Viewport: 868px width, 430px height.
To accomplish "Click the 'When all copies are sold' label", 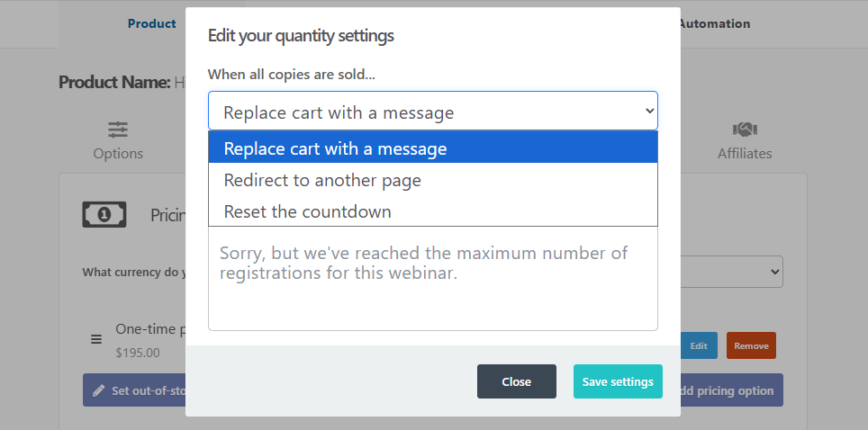I will [x=292, y=75].
